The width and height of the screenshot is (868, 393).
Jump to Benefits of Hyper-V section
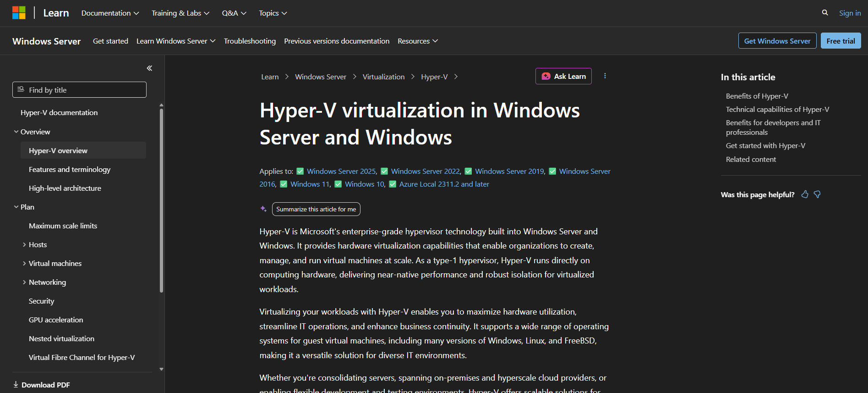(x=757, y=96)
